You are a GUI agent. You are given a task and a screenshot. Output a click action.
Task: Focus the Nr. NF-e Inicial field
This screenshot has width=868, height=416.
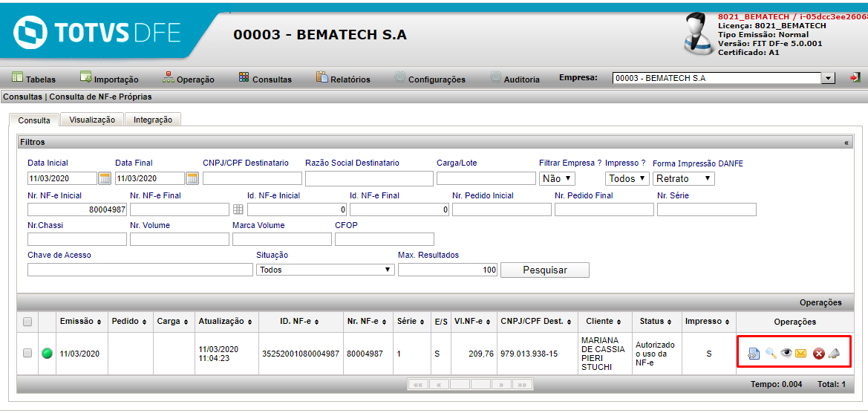[77, 209]
